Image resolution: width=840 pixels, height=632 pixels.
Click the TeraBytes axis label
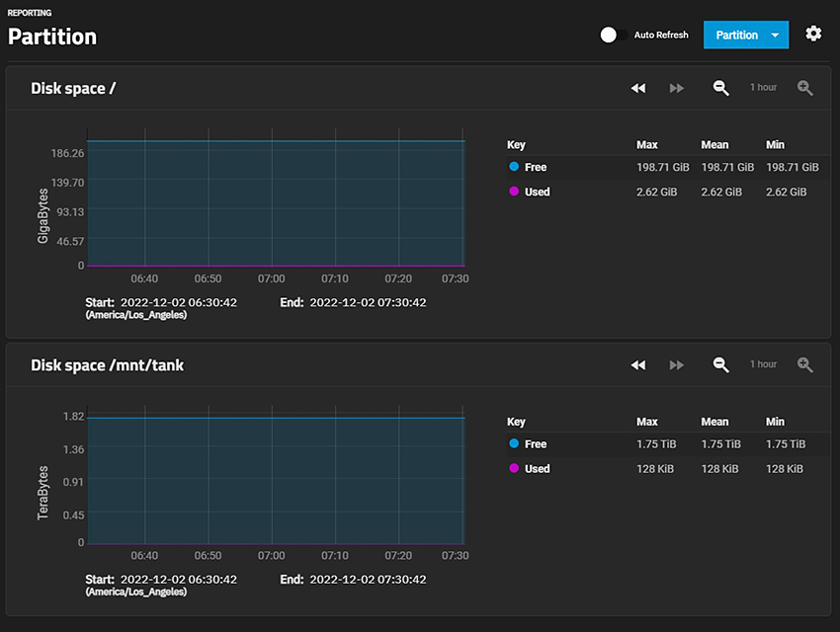point(42,493)
